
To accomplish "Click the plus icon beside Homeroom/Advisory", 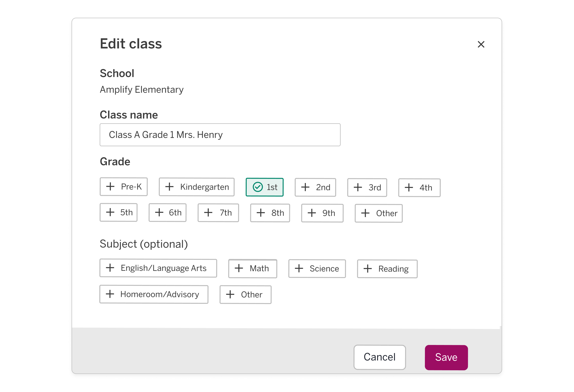I will click(x=110, y=294).
